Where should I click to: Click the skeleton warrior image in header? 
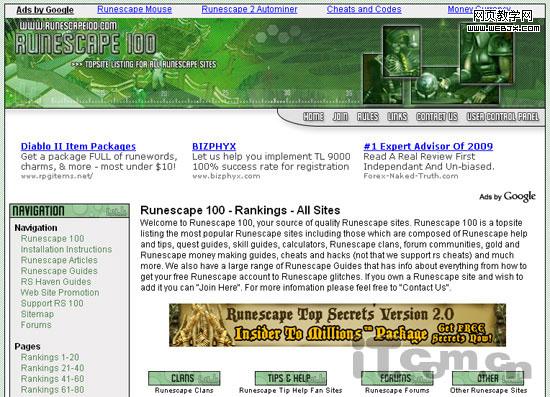(x=402, y=52)
